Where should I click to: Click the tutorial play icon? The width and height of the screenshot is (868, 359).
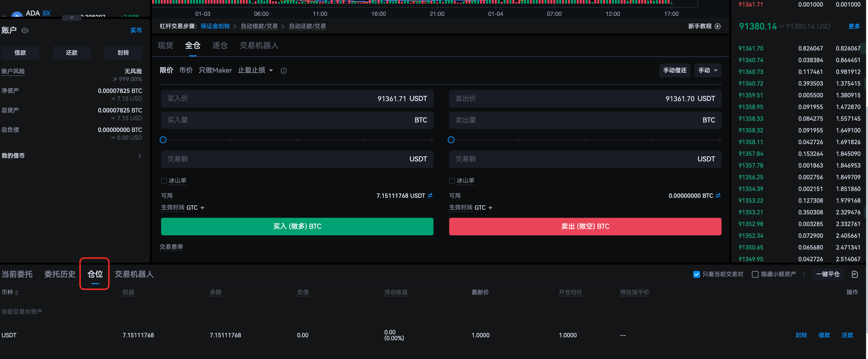click(718, 26)
